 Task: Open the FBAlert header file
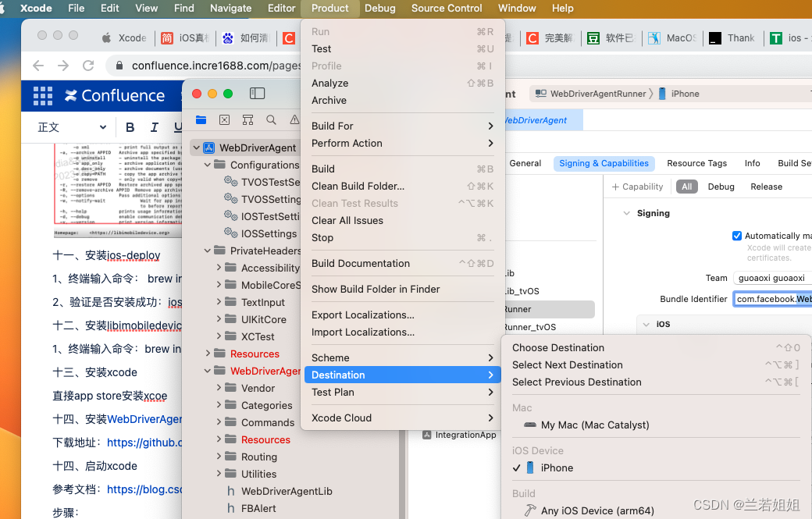coord(251,508)
